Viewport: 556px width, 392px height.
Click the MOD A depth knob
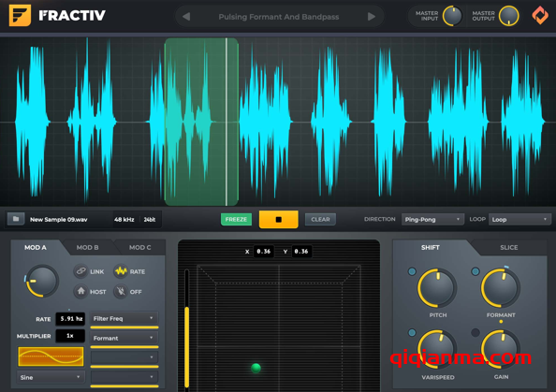click(x=42, y=281)
